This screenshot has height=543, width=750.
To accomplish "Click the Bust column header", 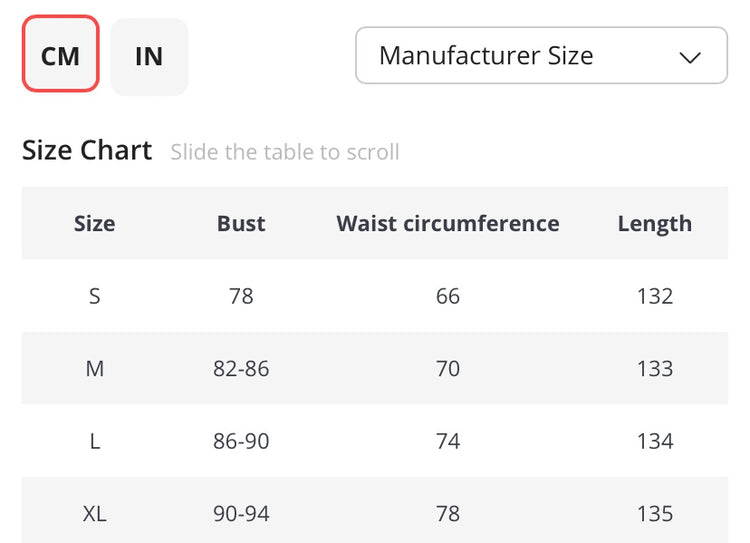I will tap(241, 223).
